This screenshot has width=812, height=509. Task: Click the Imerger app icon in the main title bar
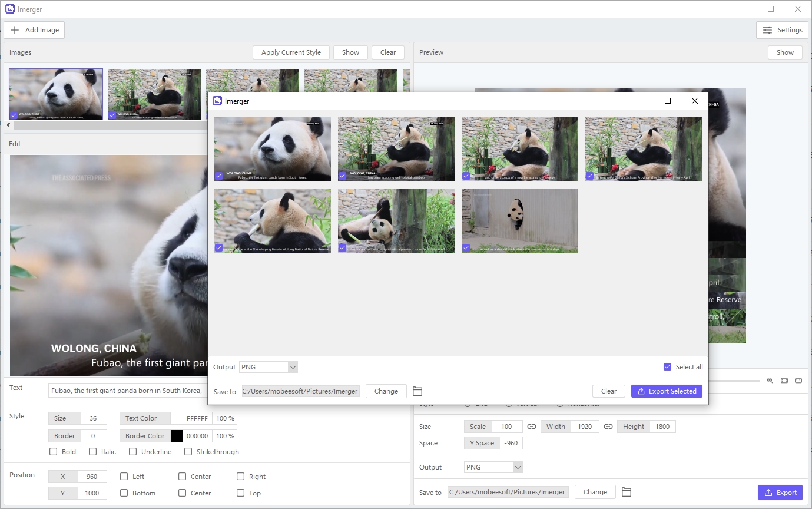[10, 9]
